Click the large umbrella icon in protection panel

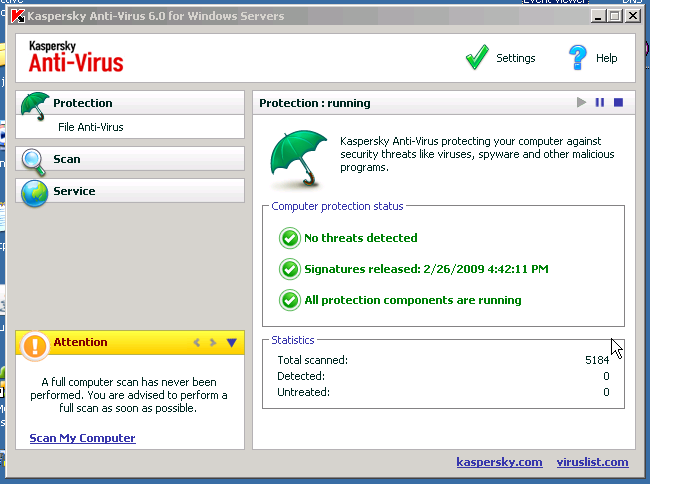click(299, 158)
